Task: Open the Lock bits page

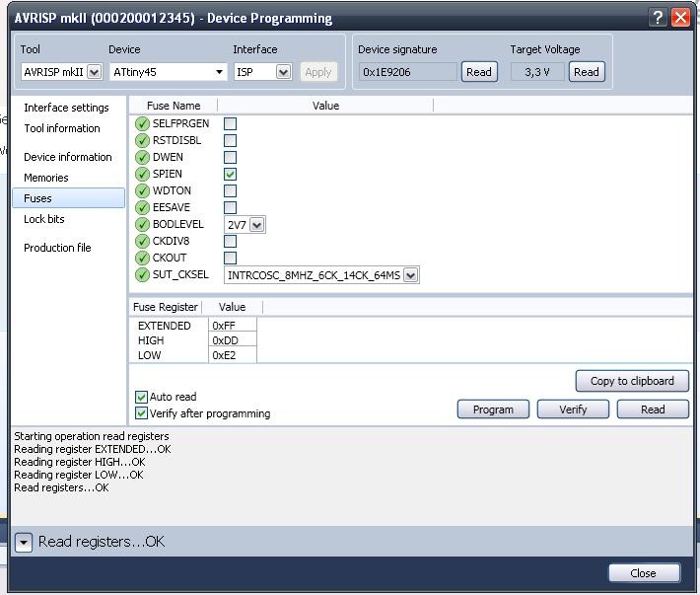Action: tap(44, 219)
